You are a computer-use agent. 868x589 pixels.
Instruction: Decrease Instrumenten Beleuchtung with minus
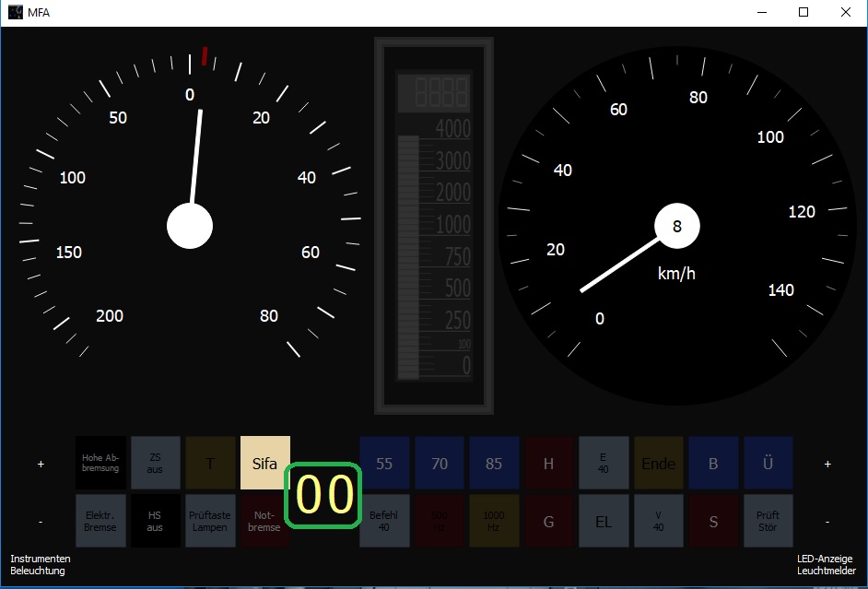coord(41,522)
